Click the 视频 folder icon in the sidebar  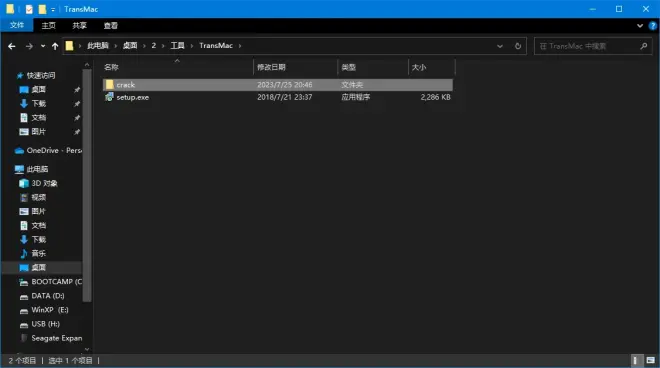pyautogui.click(x=24, y=197)
